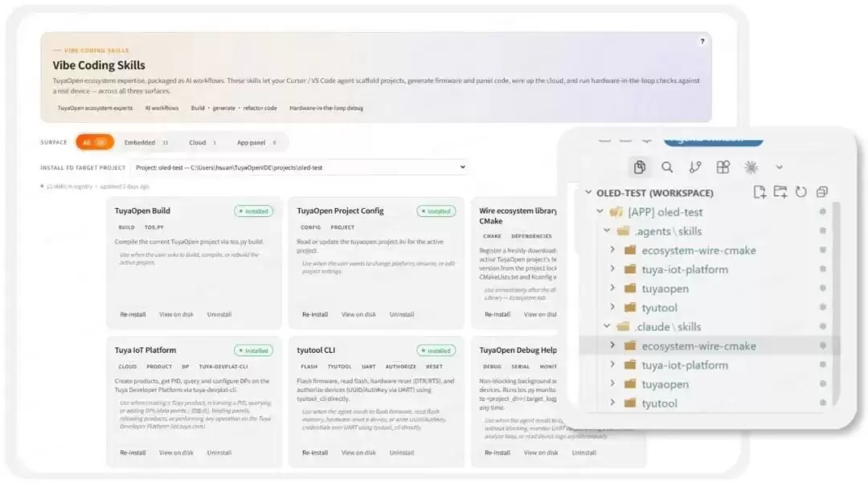868x483 pixels.
Task: Expand ecosystem-wire-cmake under .agents\skills
Action: pos(612,250)
